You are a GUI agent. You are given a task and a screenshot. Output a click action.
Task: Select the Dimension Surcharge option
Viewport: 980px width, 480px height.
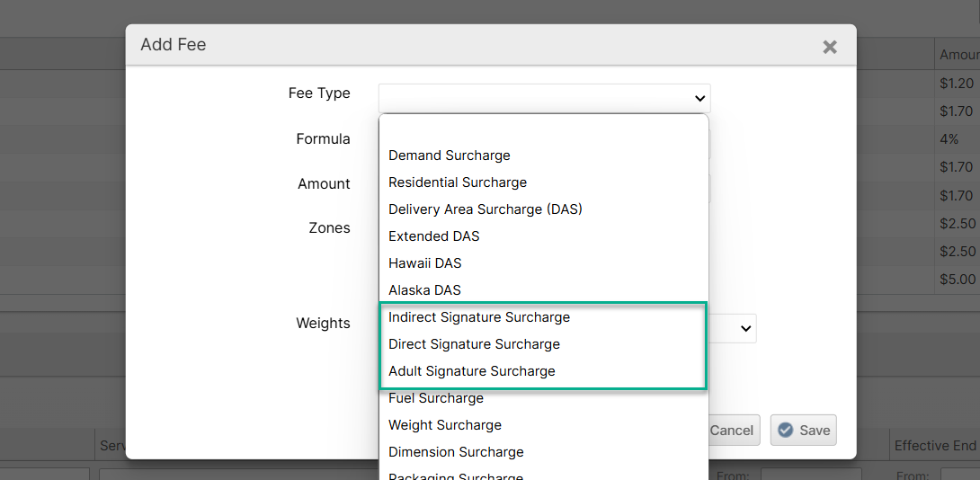[456, 452]
